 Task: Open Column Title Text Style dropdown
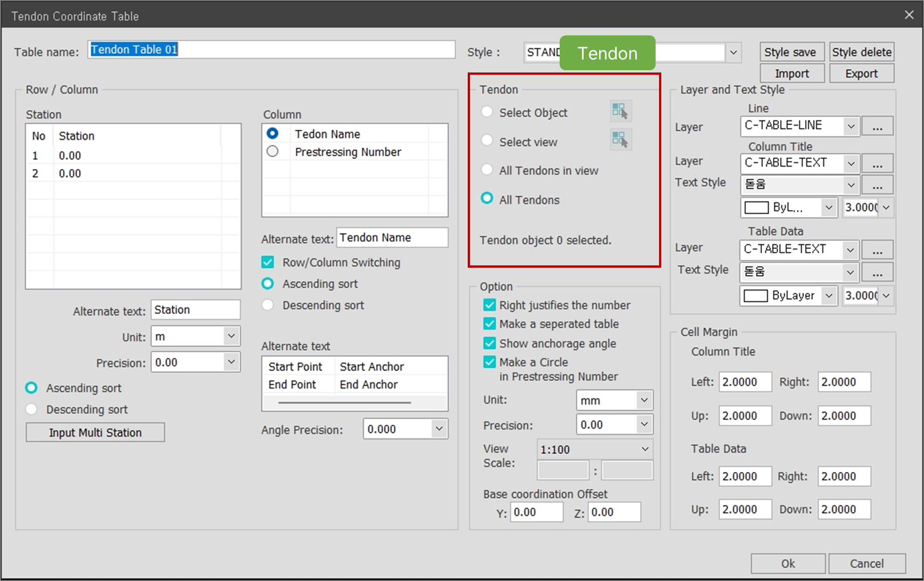[851, 185]
